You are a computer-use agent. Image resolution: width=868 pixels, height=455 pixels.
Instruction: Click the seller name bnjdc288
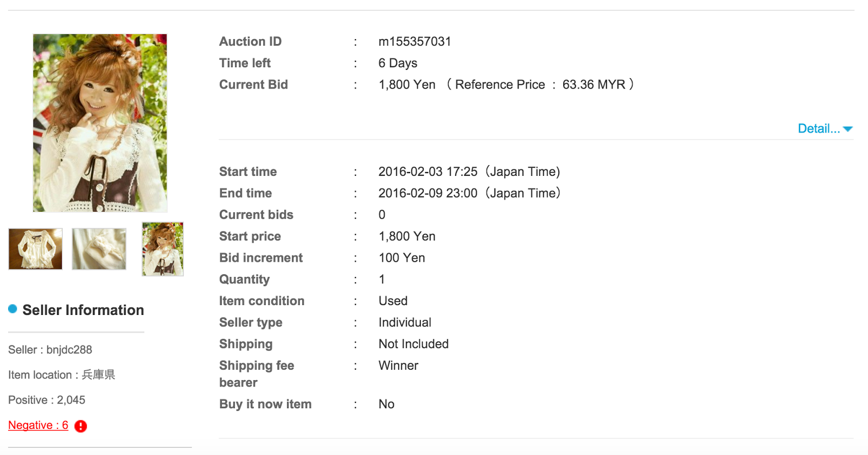pyautogui.click(x=69, y=350)
